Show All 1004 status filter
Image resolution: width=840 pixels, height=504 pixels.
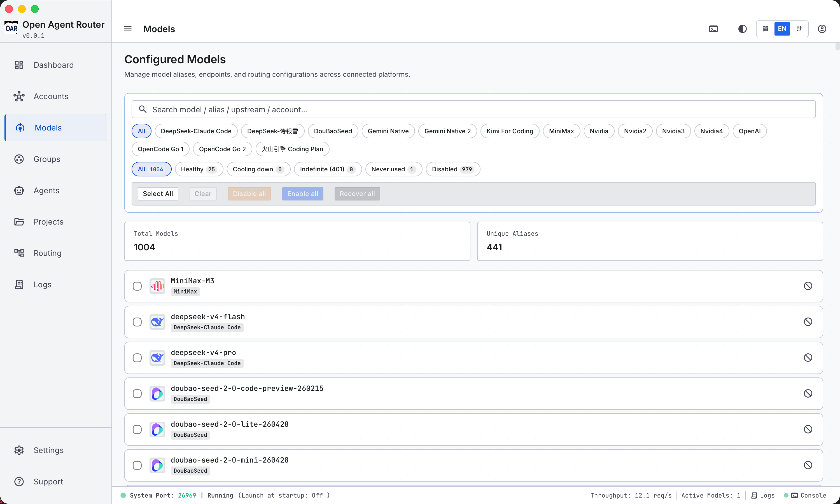(x=151, y=169)
